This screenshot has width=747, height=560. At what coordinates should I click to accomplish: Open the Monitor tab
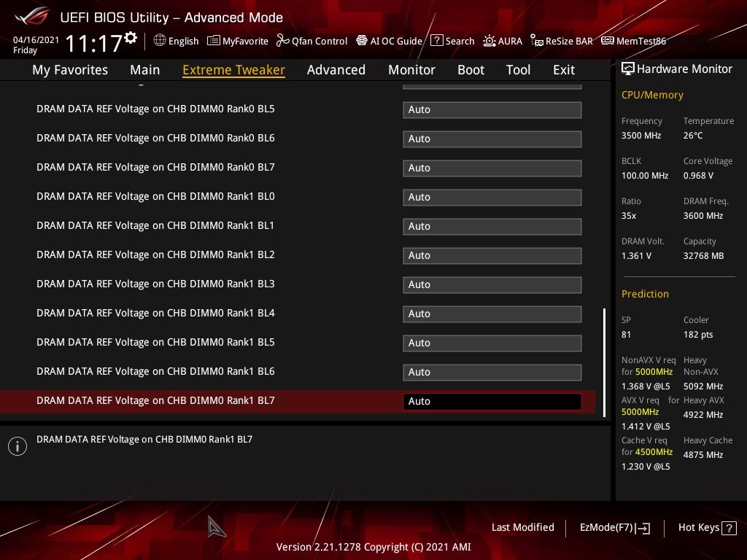pos(411,70)
